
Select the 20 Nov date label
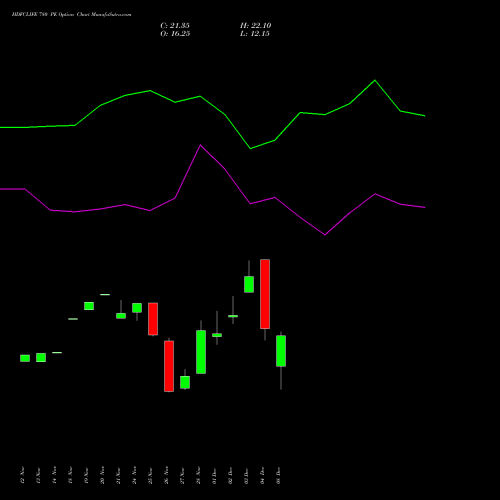click(x=102, y=475)
